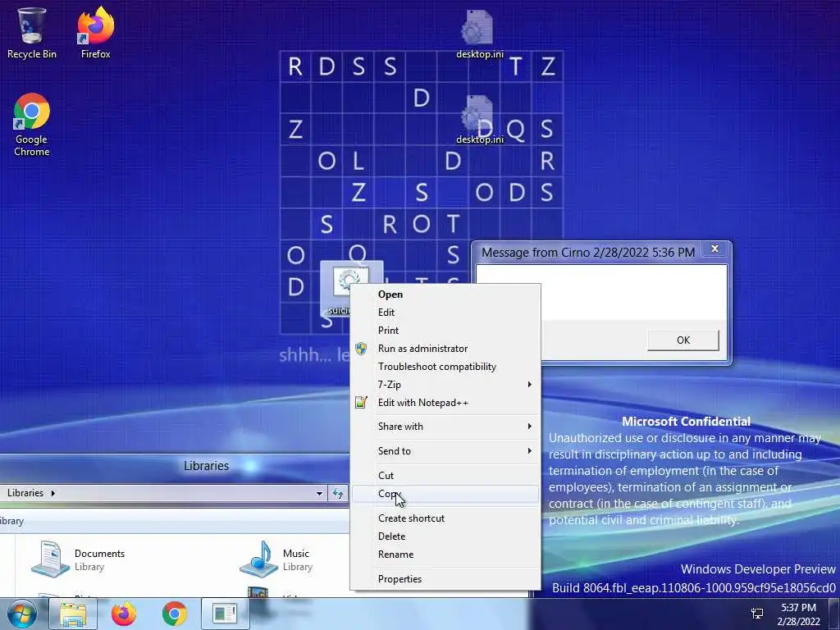Click the Notepad++ icon in context menu
This screenshot has height=630, width=840.
point(361,402)
